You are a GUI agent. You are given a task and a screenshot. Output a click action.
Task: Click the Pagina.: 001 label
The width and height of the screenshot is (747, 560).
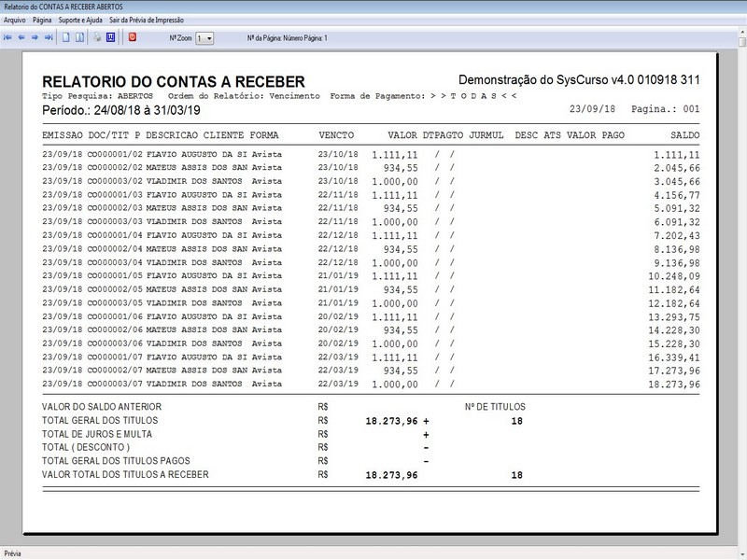665,109
